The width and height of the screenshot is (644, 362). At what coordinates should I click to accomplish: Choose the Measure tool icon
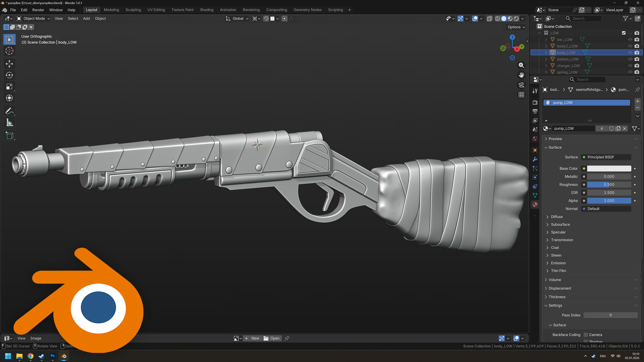pyautogui.click(x=10, y=123)
